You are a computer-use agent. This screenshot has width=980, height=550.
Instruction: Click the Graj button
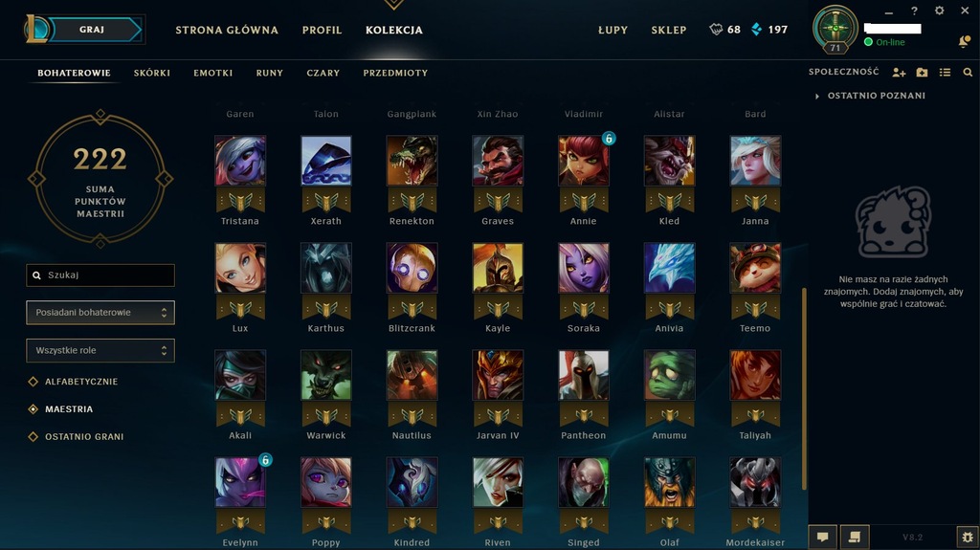pyautogui.click(x=93, y=30)
